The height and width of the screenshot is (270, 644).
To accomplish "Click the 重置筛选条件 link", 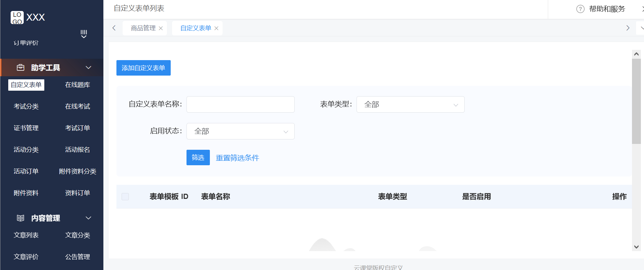I will (237, 158).
